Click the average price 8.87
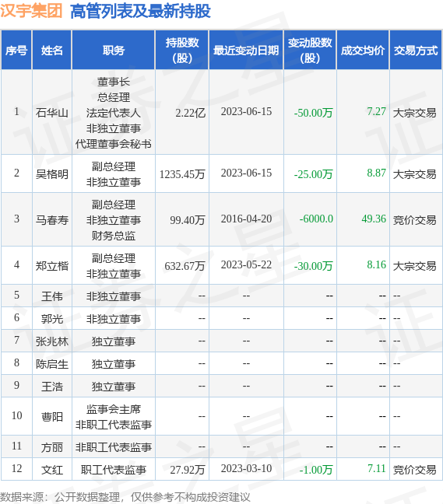Image resolution: width=443 pixels, height=504 pixels. click(x=376, y=173)
